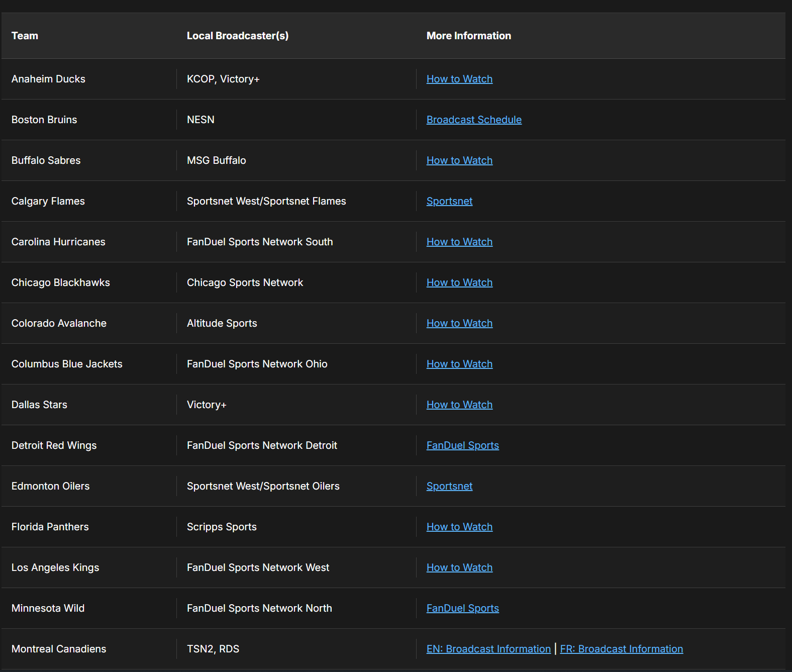Click FanDuel Sports Network South cell
792x672 pixels.
click(296, 242)
